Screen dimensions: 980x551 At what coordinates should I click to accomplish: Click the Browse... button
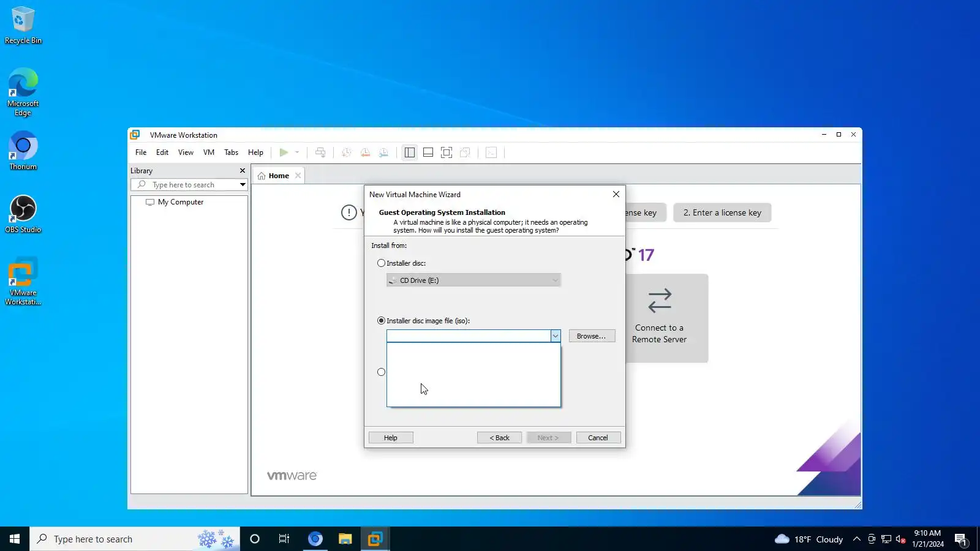point(592,336)
